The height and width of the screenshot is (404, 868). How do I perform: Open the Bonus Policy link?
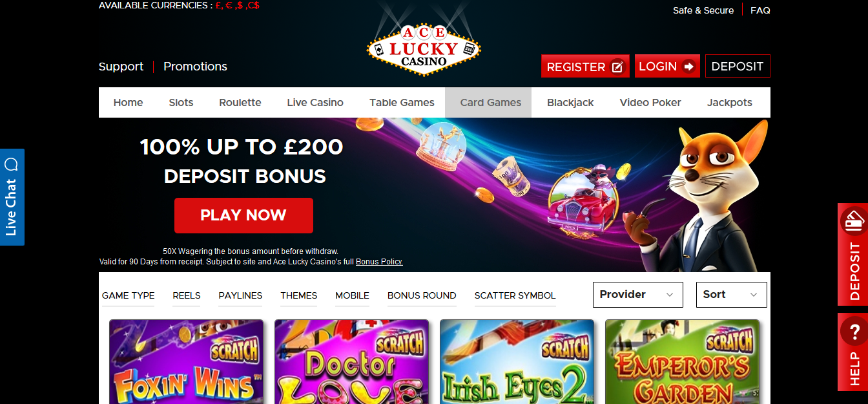(379, 262)
